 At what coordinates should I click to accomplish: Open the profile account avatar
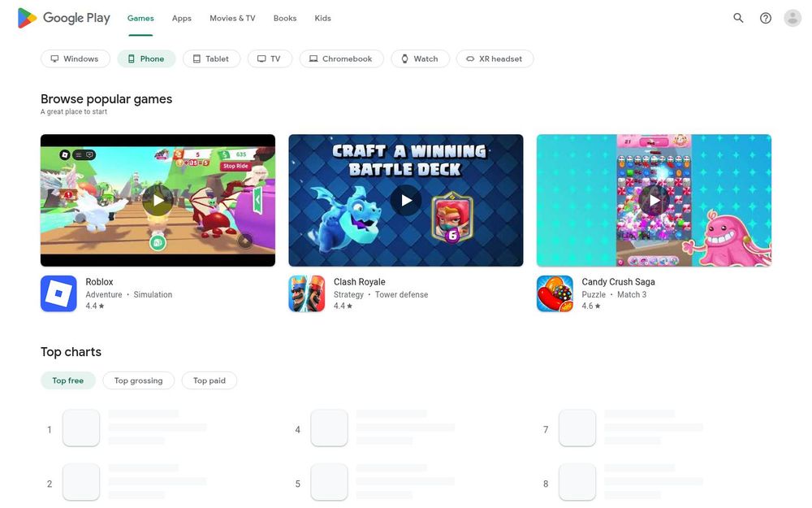click(792, 17)
